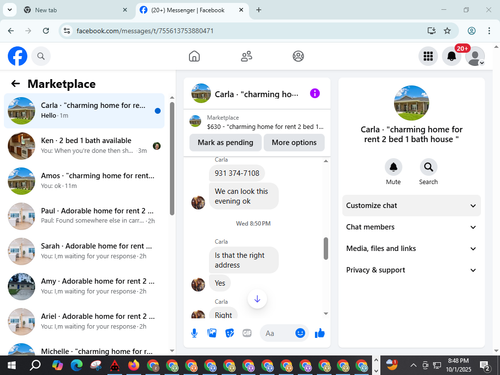Expand Chat members section
500x375 pixels.
click(411, 227)
